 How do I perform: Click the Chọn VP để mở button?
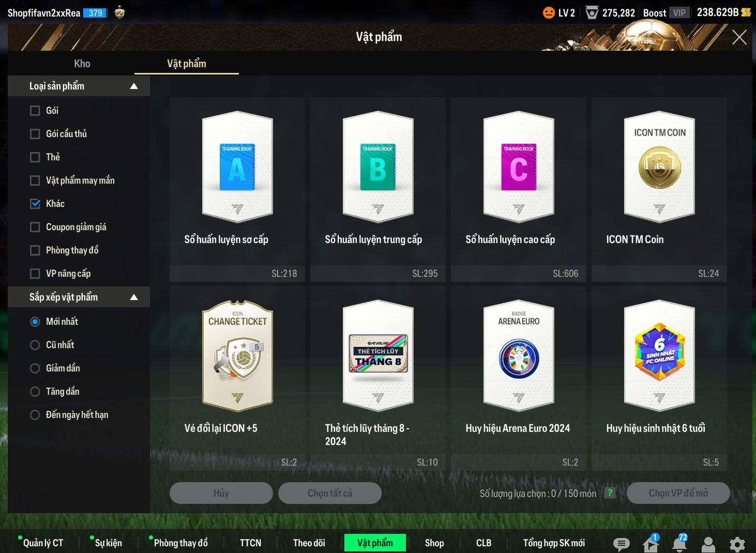678,493
